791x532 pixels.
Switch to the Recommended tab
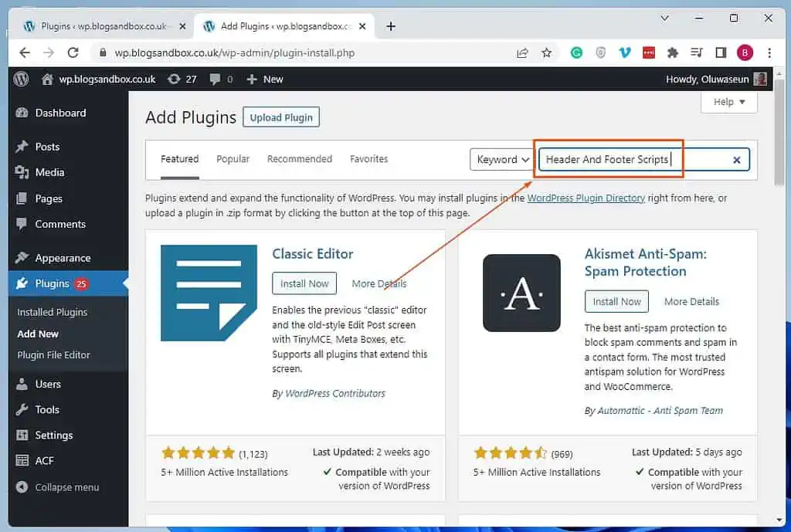(300, 159)
